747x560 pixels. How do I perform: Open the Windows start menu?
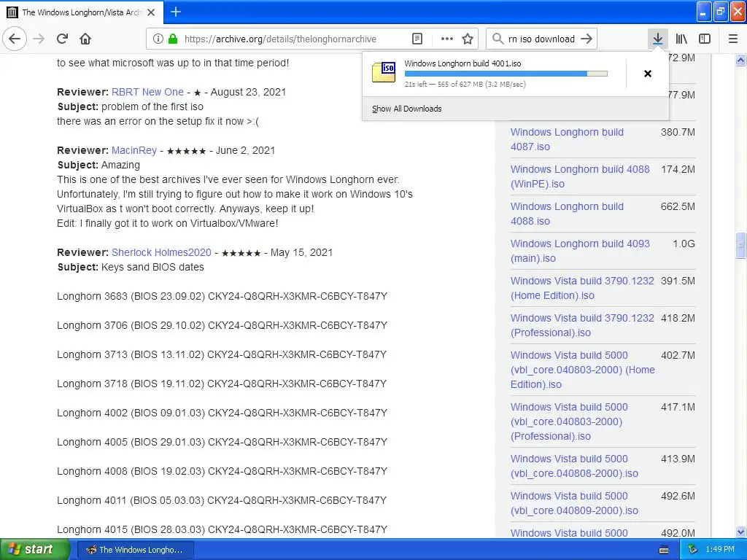[35, 550]
